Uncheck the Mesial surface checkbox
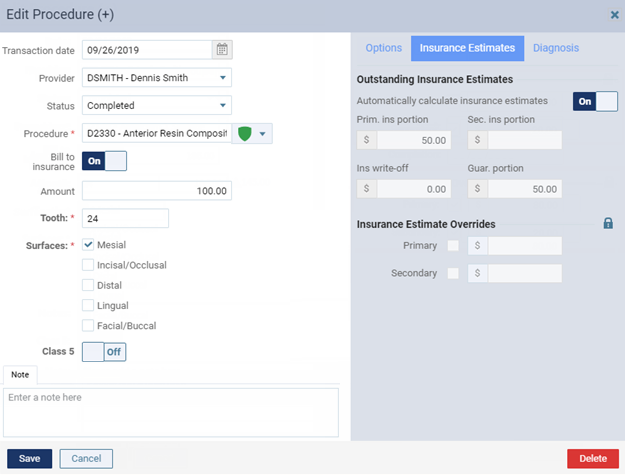Viewport: 625px width, 475px height. (89, 245)
